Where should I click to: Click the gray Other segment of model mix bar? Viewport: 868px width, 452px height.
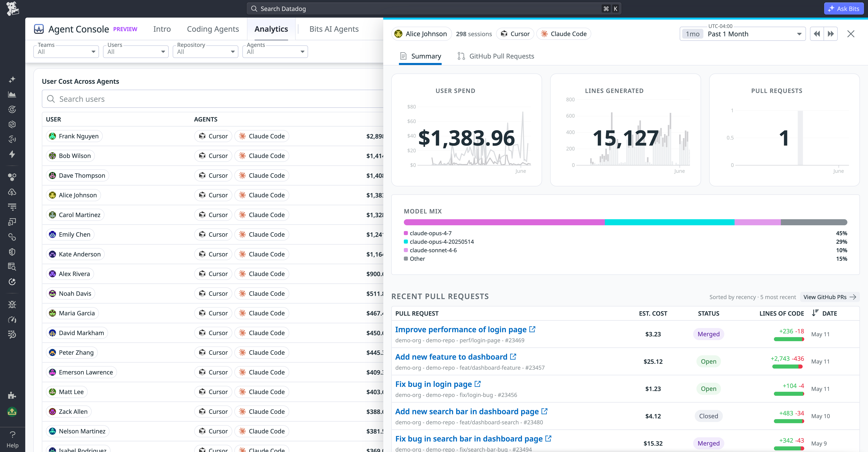[x=814, y=222]
